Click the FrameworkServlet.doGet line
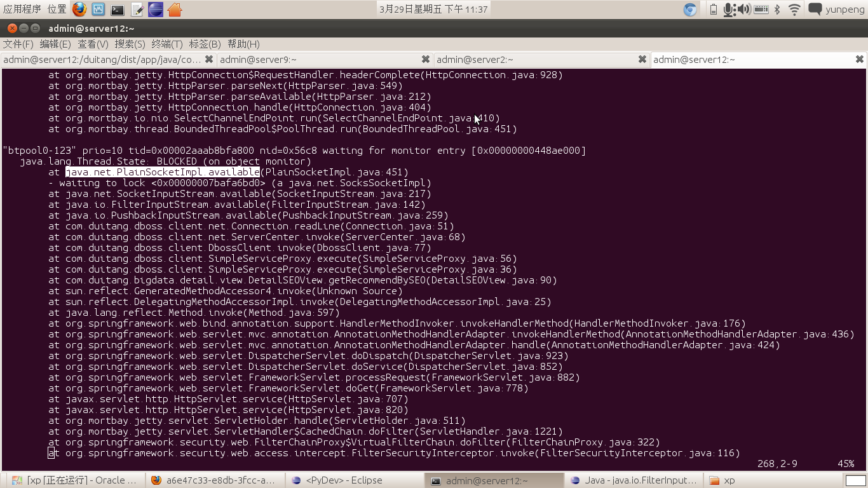This screenshot has width=868, height=488. point(288,388)
